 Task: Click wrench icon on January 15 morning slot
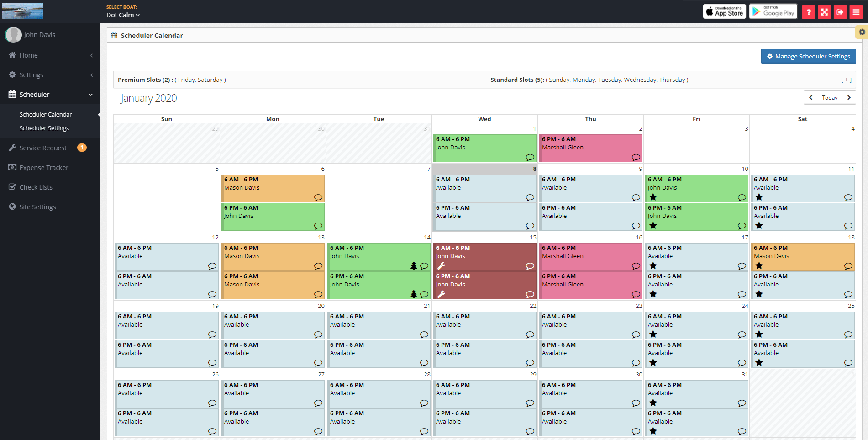[x=441, y=266]
